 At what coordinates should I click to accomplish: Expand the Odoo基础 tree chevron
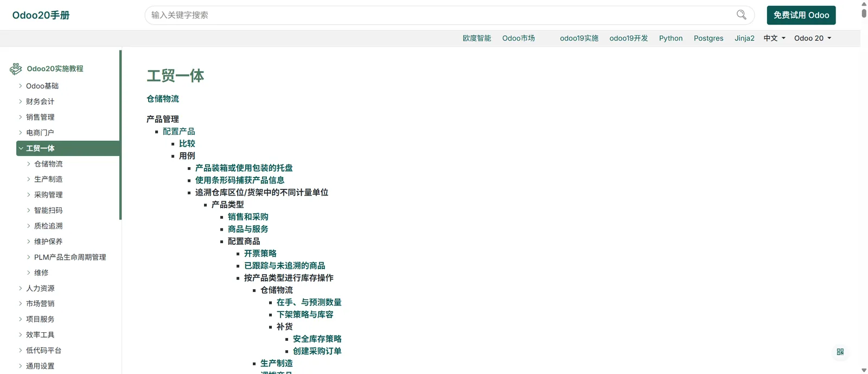(21, 86)
